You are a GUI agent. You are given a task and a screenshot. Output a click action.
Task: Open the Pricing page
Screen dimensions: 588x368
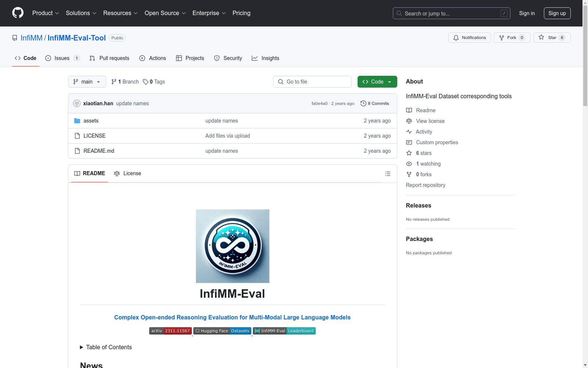241,13
